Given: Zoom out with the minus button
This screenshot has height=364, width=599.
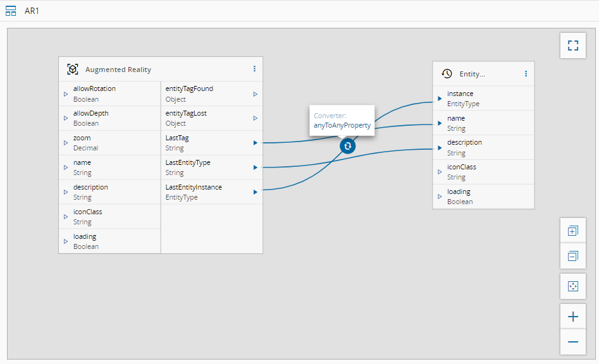Looking at the screenshot, I should [572, 342].
